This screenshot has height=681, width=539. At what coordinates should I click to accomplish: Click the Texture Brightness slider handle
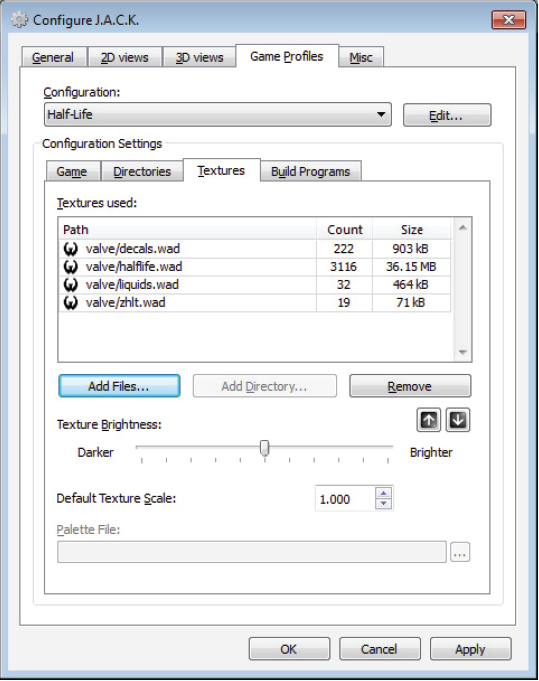point(265,448)
